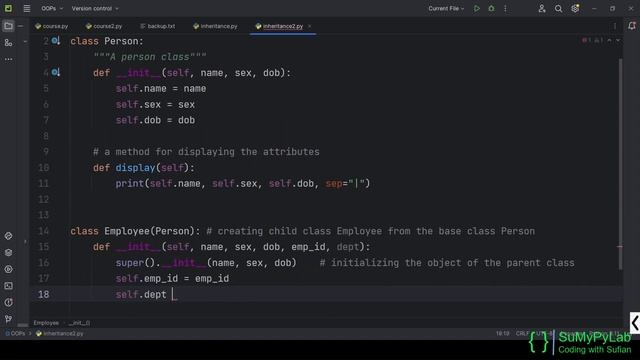The width and height of the screenshot is (640, 360).
Task: Expand the OOPs project dropdown
Action: click(x=52, y=8)
